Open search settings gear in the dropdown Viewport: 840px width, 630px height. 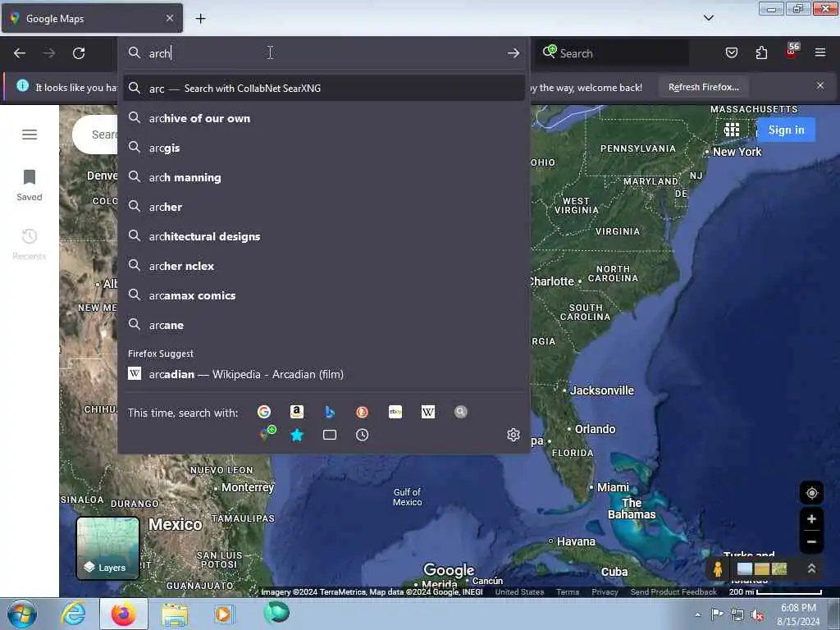514,435
